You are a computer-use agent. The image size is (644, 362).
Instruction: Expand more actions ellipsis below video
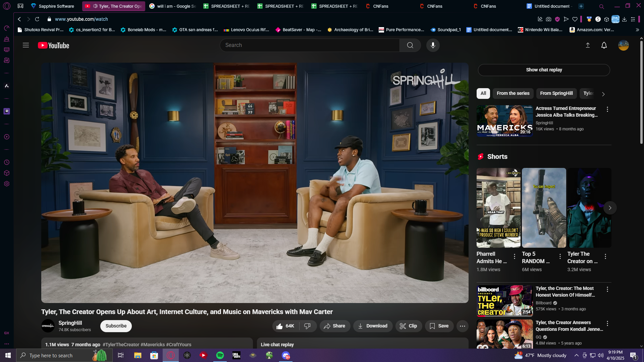point(462,326)
